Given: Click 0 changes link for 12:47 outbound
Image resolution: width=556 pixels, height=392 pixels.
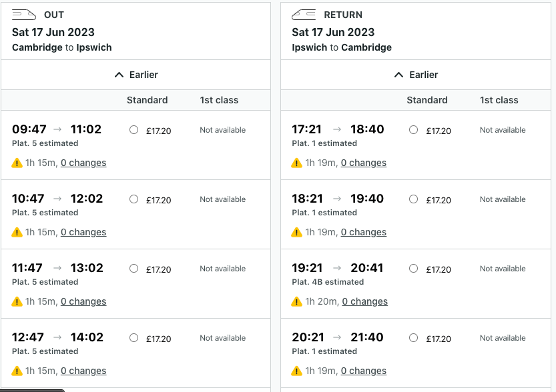Looking at the screenshot, I should pos(83,371).
